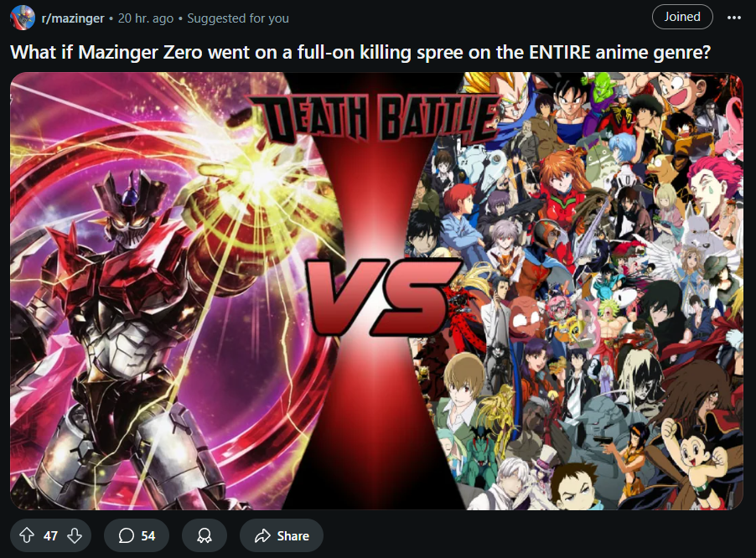Open the r/mazinger subreddit link

click(x=73, y=18)
